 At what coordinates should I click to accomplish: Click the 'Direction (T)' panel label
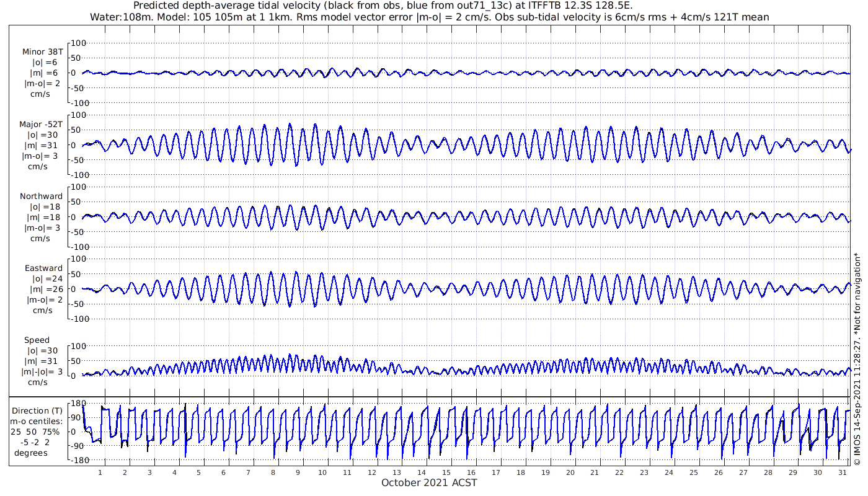38,410
